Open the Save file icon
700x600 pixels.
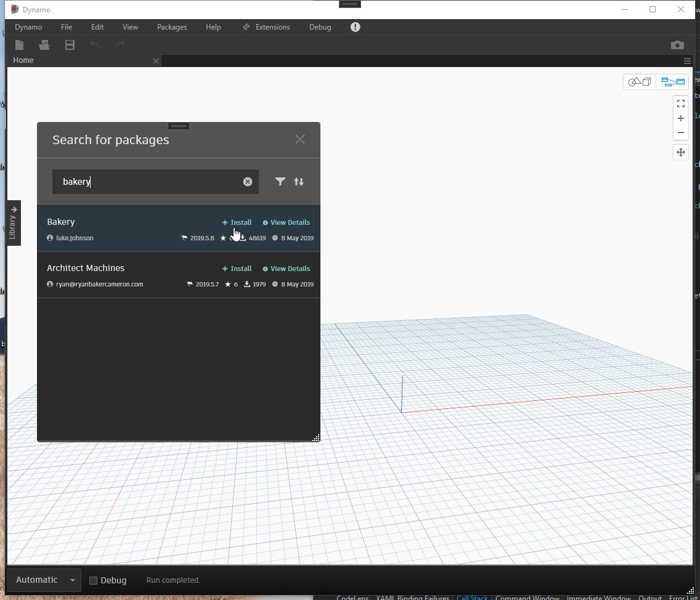[x=70, y=45]
